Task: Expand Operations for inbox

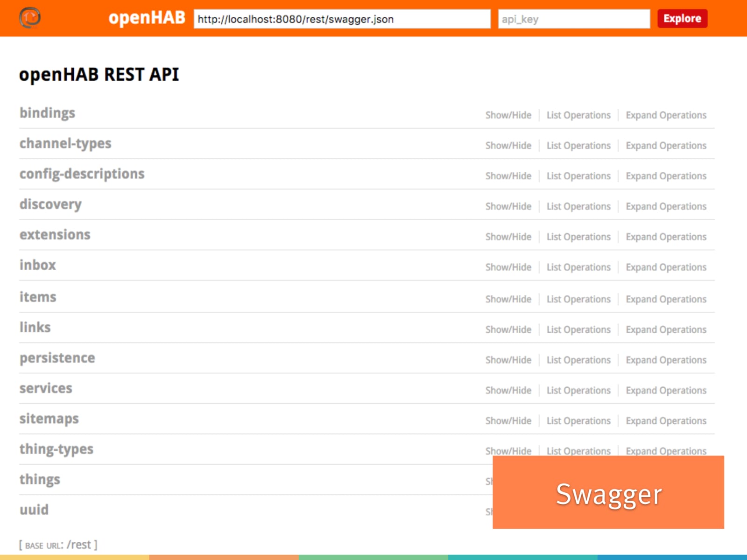Action: pyautogui.click(x=666, y=267)
